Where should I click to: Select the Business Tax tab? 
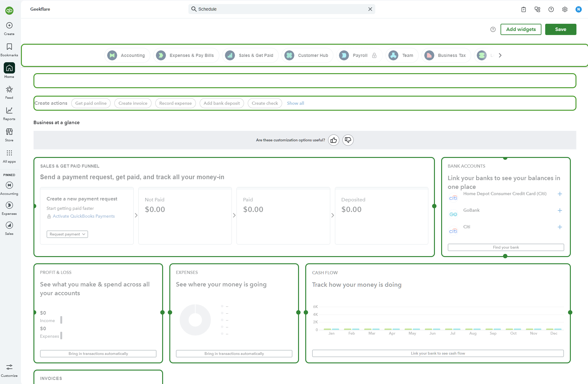[446, 55]
